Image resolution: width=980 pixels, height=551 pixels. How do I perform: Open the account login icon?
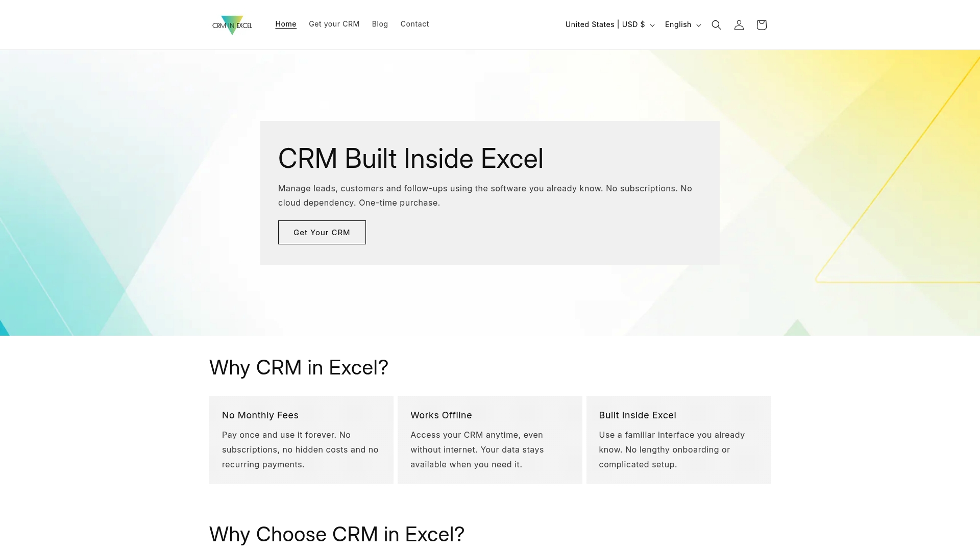[739, 25]
